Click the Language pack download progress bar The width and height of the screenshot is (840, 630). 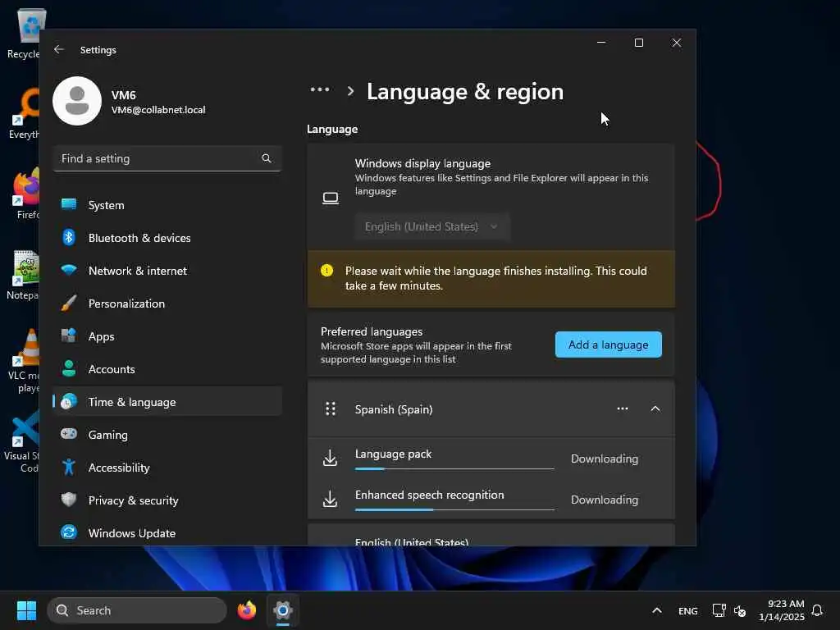(454, 468)
